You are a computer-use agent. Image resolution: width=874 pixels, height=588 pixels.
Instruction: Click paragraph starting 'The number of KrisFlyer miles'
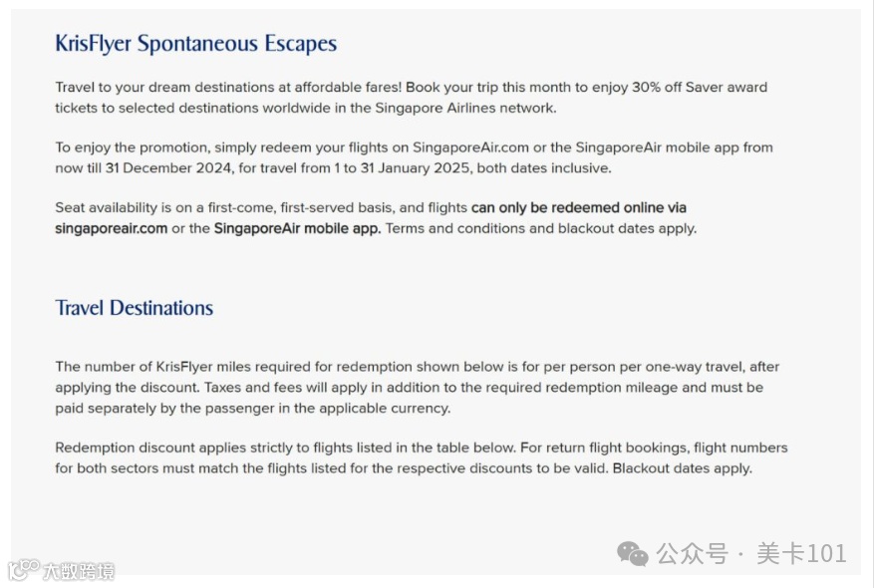pos(417,388)
